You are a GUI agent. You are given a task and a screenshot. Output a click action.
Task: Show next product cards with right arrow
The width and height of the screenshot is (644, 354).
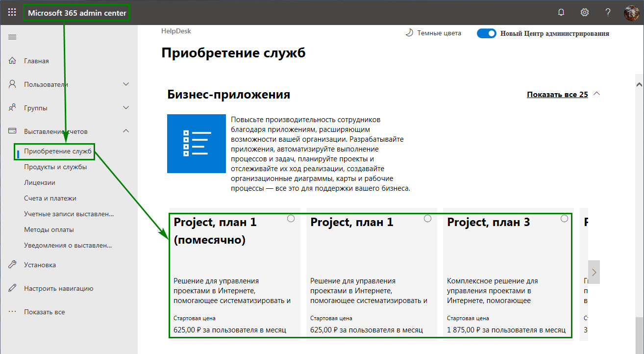tap(594, 272)
